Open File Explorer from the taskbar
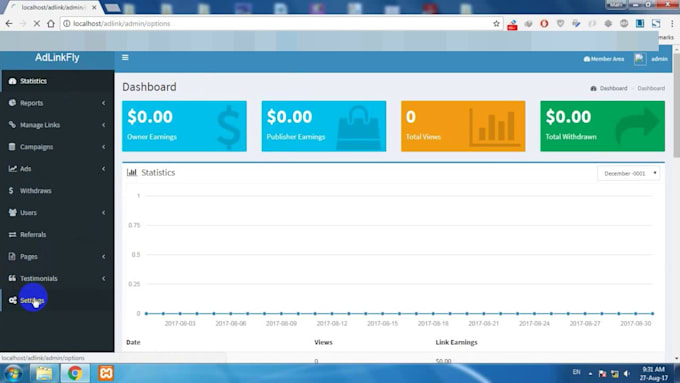This screenshot has width=680, height=383. point(44,373)
